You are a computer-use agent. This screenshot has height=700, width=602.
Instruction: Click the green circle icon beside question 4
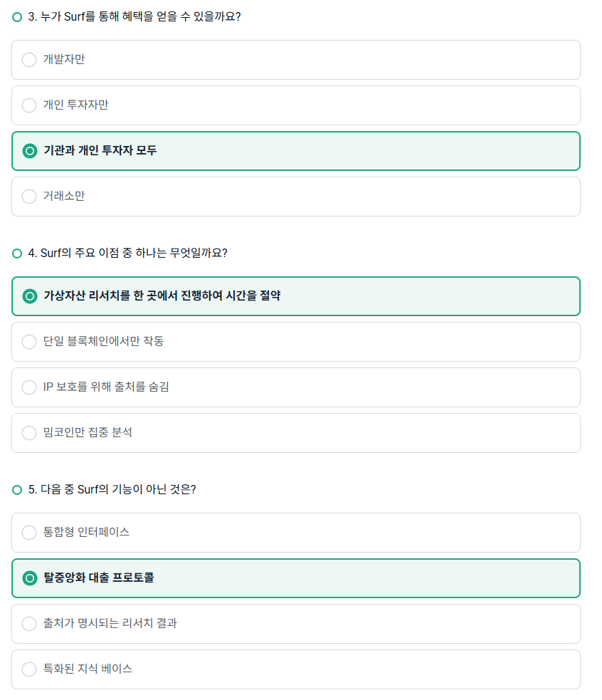coord(17,254)
